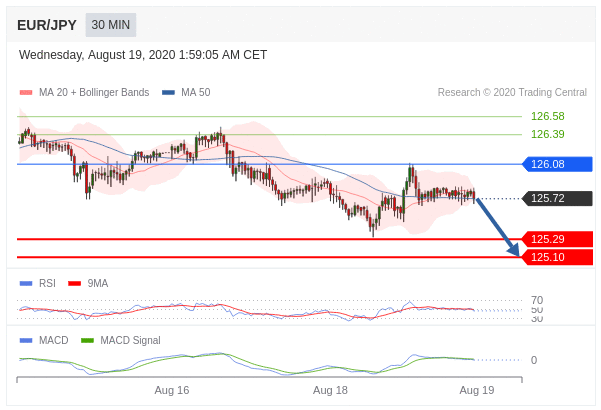601x410 pixels.
Task: Select the 126.58 resistance level label
Action: click(x=547, y=116)
